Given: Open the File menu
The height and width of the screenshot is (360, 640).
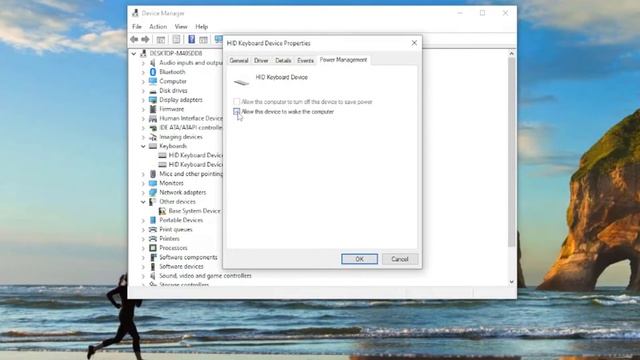Looking at the screenshot, I should [137, 27].
